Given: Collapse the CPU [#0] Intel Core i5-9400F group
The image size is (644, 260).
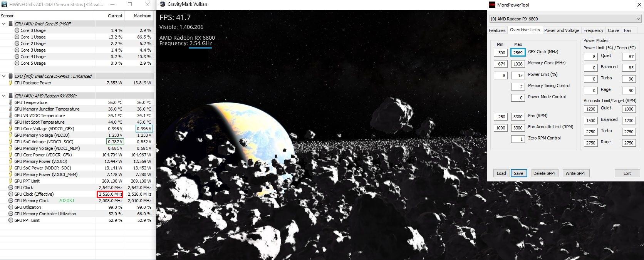Looking at the screenshot, I should (x=4, y=24).
